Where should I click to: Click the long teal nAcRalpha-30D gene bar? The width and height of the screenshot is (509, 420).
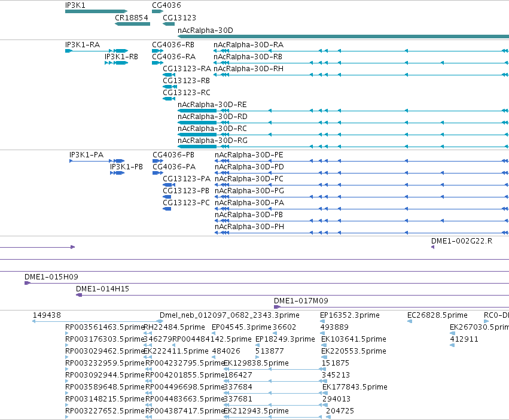(343, 36)
